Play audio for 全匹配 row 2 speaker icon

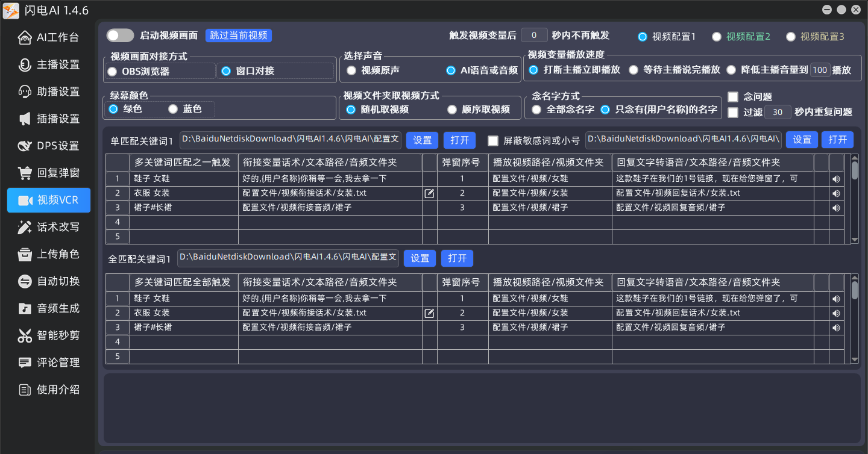[836, 313]
